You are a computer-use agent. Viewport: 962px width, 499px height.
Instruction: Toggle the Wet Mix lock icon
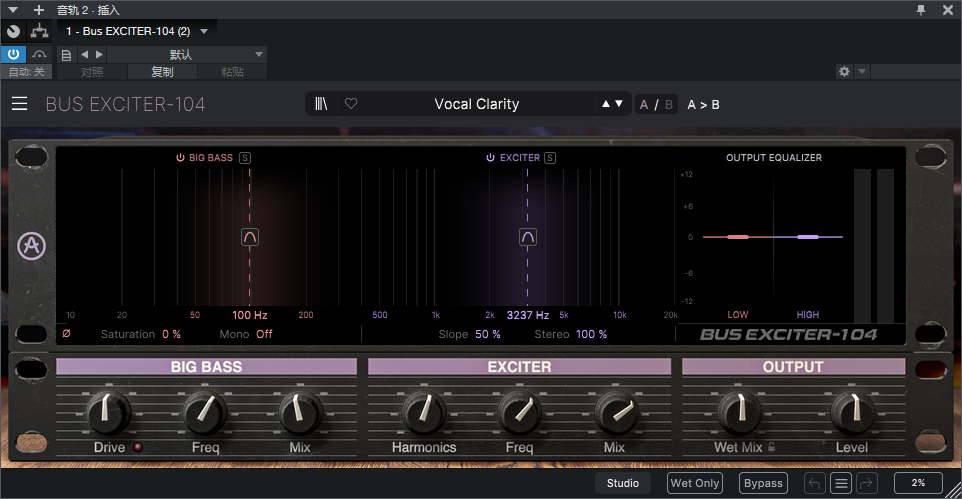coord(772,447)
